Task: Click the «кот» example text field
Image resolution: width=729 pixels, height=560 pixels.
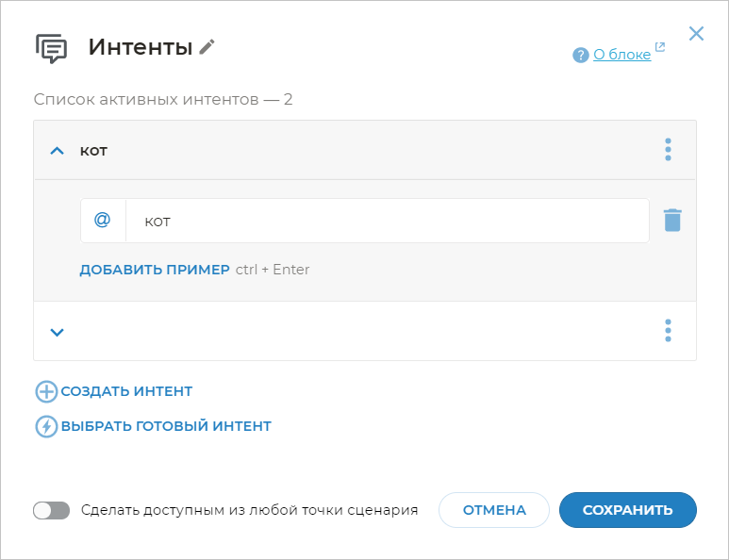Action: (387, 221)
